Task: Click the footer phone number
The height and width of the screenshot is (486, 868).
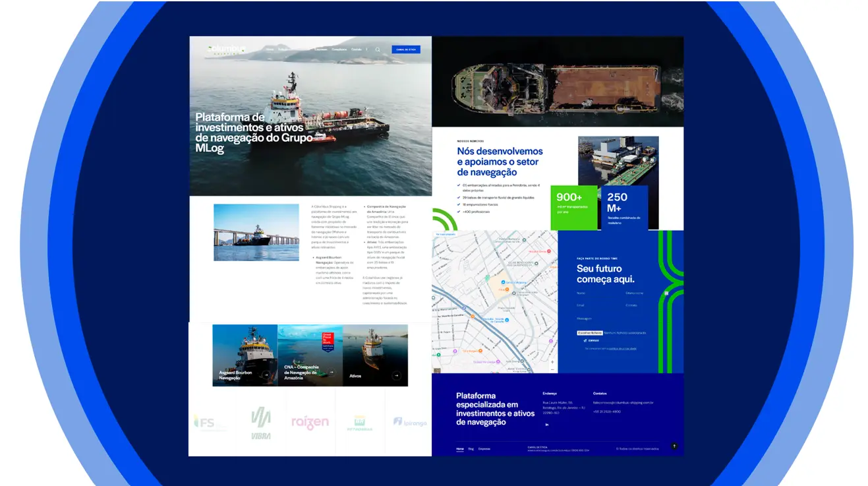Action: coord(607,411)
